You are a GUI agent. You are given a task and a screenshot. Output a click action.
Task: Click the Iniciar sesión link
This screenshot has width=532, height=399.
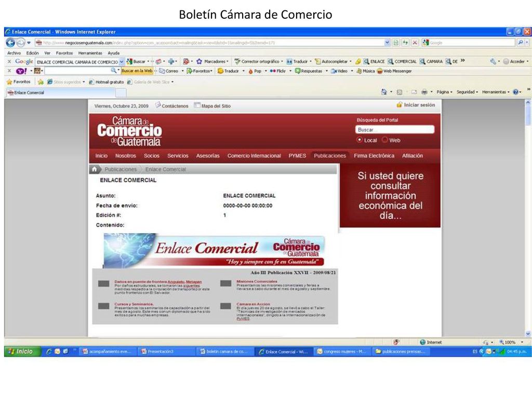(x=416, y=105)
